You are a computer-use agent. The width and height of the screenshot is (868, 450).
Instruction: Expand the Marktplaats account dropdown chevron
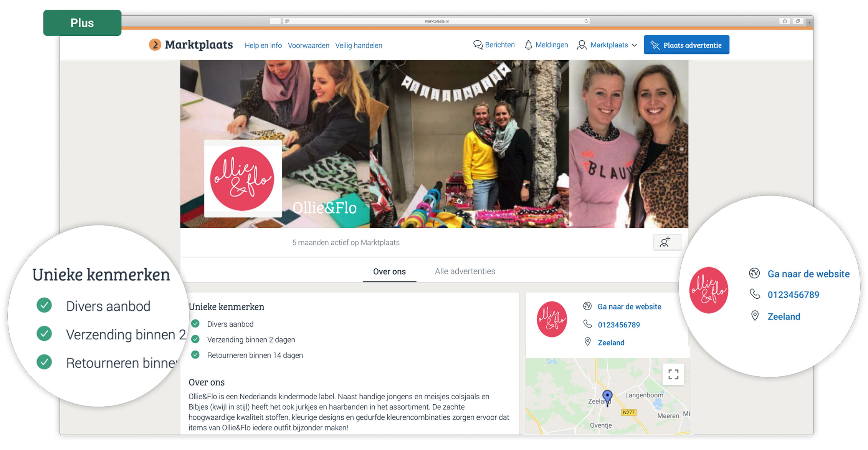pyautogui.click(x=634, y=45)
